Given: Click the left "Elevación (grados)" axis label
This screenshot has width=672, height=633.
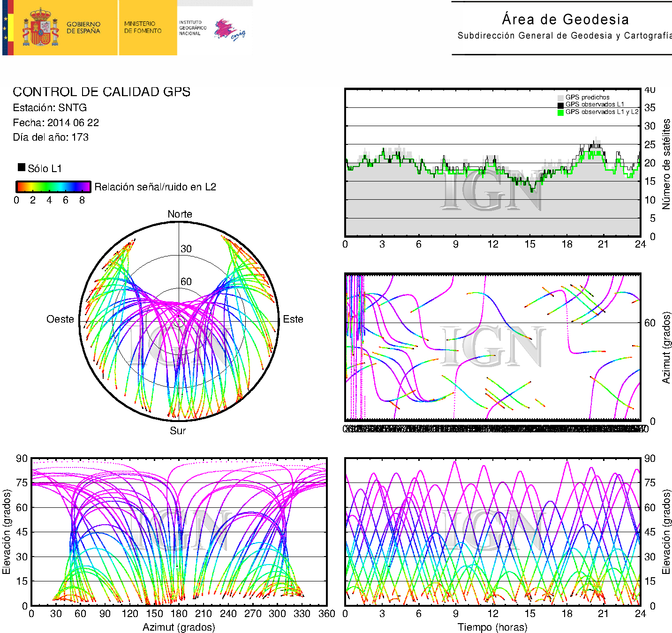Looking at the screenshot, I should [6, 532].
